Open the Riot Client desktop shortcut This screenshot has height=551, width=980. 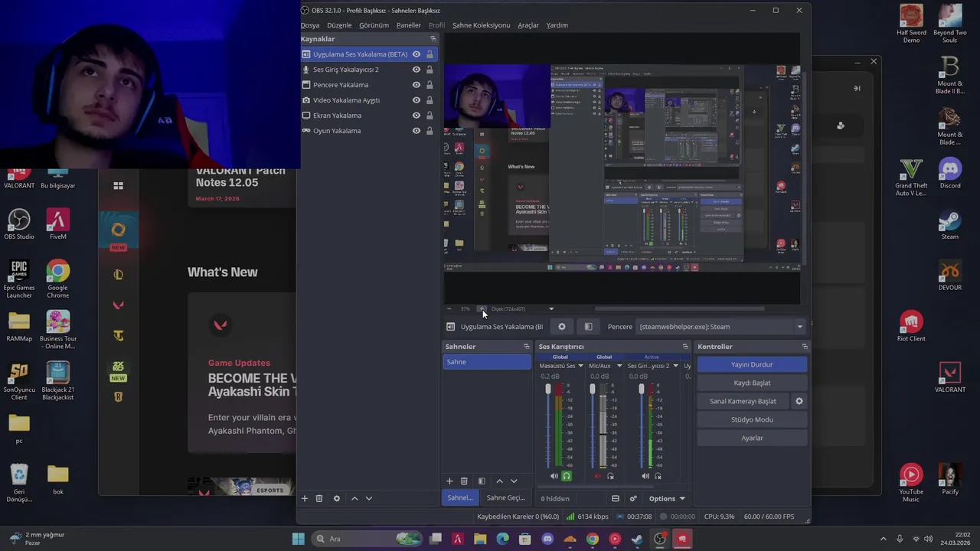(x=911, y=327)
